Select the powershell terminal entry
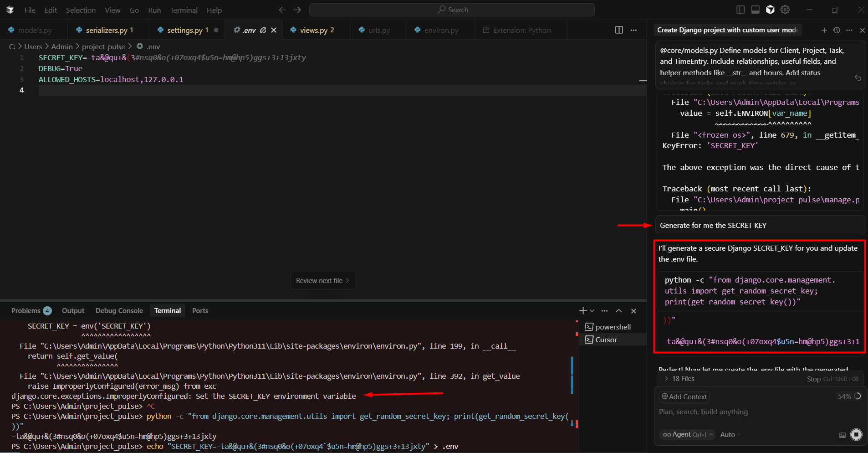868x453 pixels. [613, 327]
